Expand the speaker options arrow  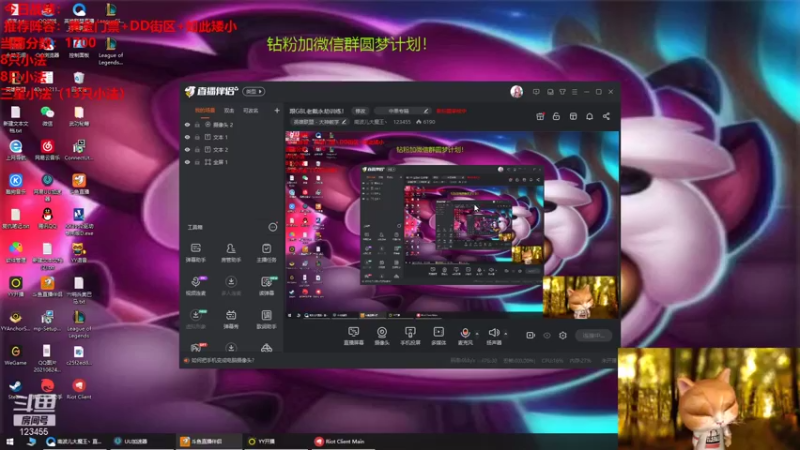[x=506, y=334]
